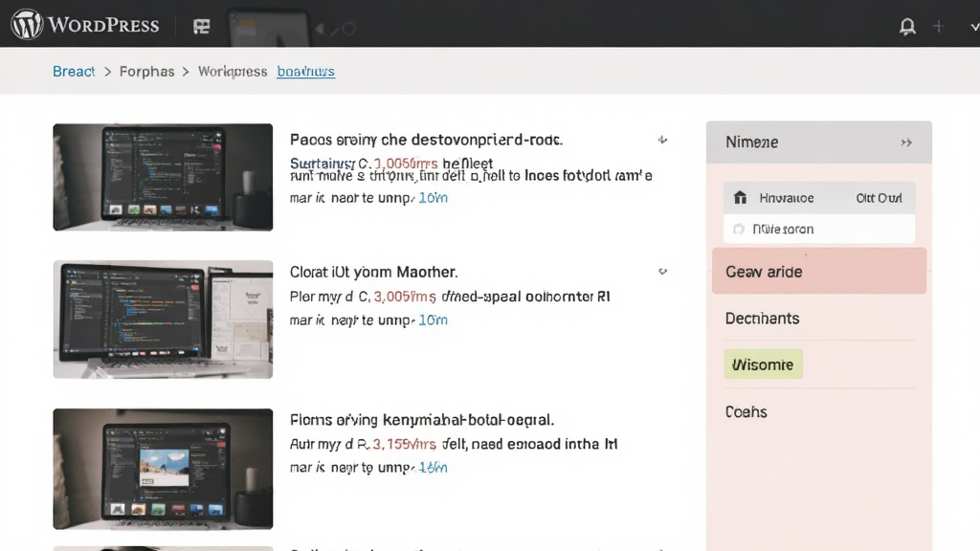Click the Nimeҽe panel header
Screen dimensions: 980x551
(819, 143)
